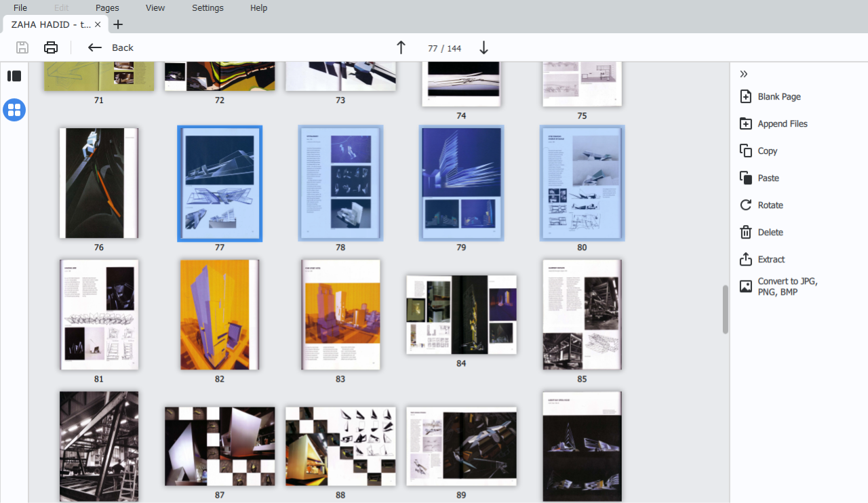Select page 79 thumbnail
Screen dimensions: 868x503
[x=461, y=183]
